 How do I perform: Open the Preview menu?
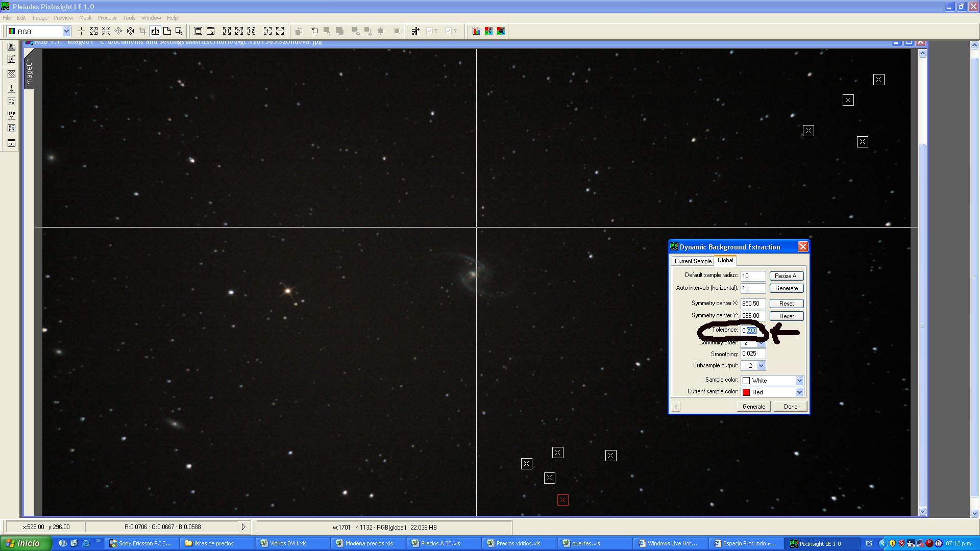63,18
